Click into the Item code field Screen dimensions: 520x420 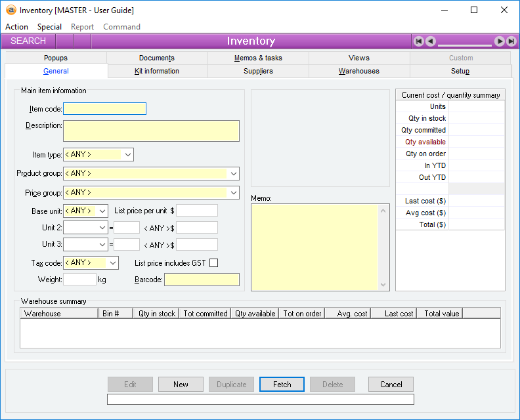[x=104, y=109]
